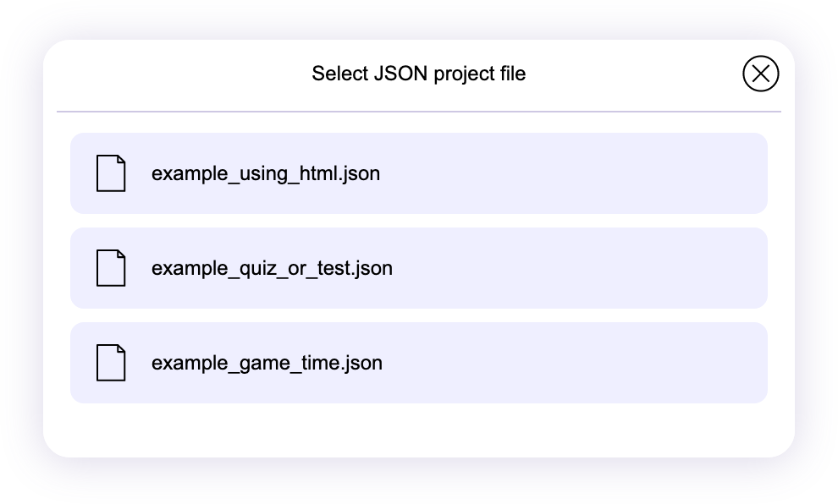Click empty dialog space below the file list
Viewport: 838px width, 504px height.
coord(418,430)
